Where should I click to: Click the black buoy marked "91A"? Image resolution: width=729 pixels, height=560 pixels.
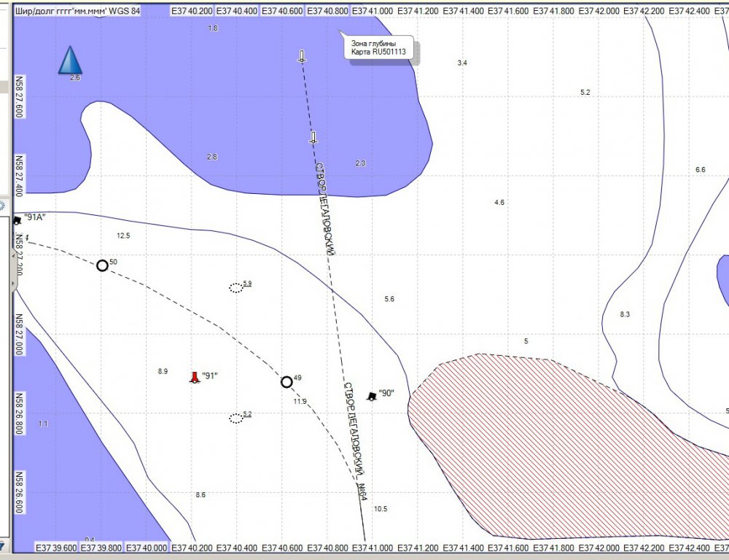tap(17, 219)
